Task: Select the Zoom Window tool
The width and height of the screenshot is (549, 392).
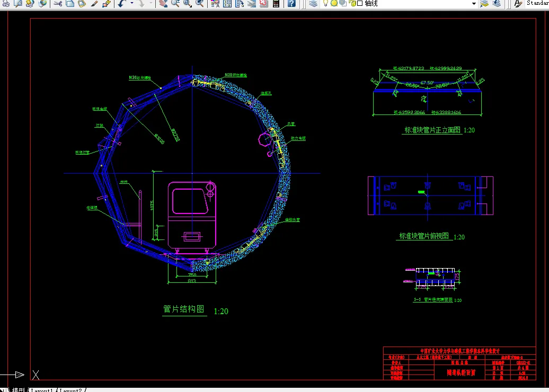Action: [187, 4]
